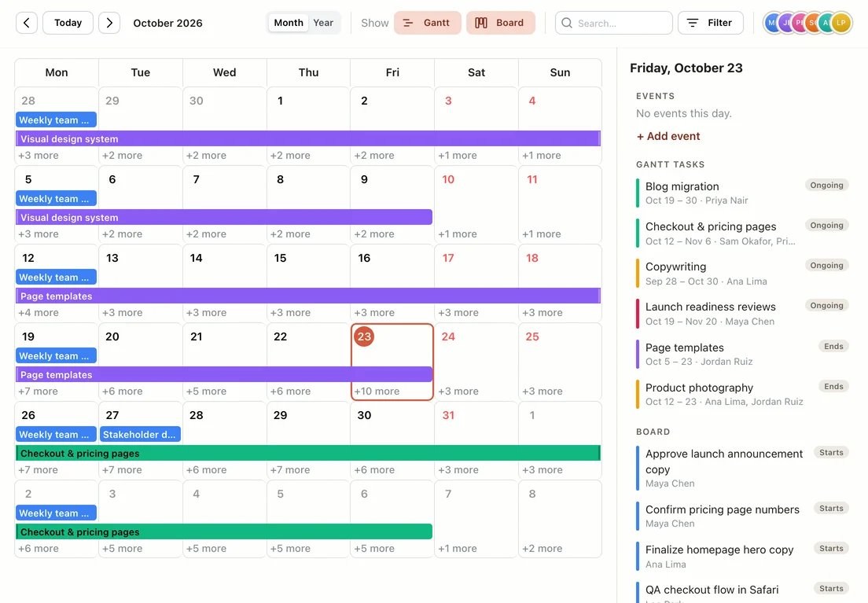
Task: Select the highlighted day 23
Action: pyautogui.click(x=364, y=336)
